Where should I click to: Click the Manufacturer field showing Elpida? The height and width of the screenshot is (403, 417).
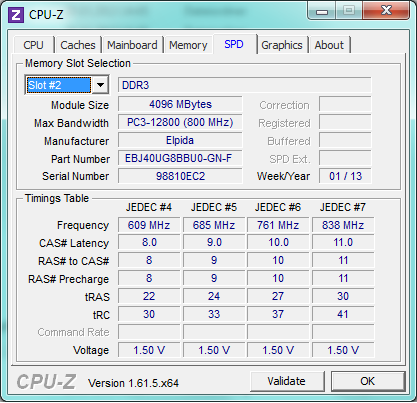click(180, 140)
